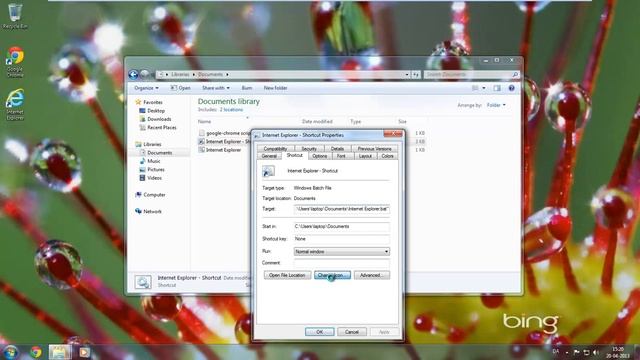The height and width of the screenshot is (360, 640).
Task: Click Burn in Explorer toolbar
Action: (247, 88)
